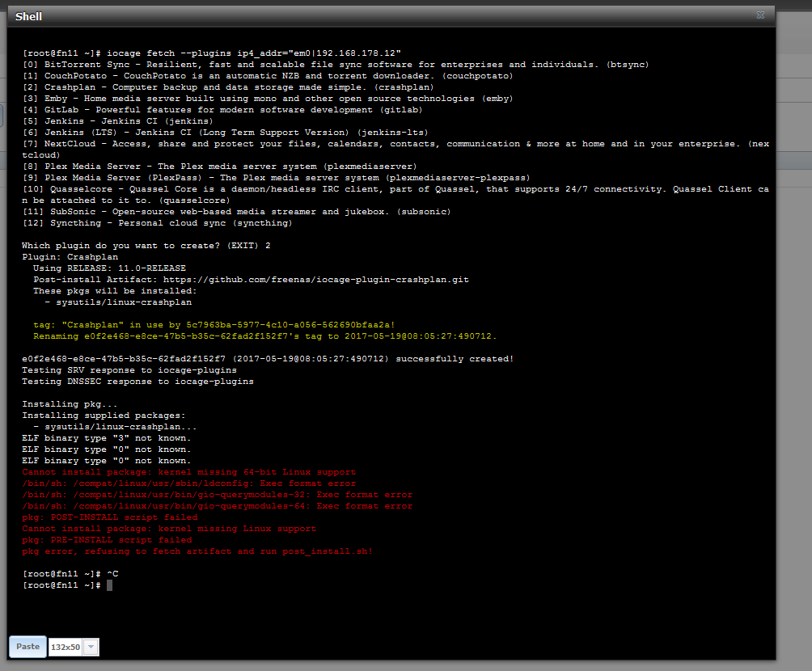Click the 'Installing supplied packages:' line
812x671 pixels.
point(104,416)
